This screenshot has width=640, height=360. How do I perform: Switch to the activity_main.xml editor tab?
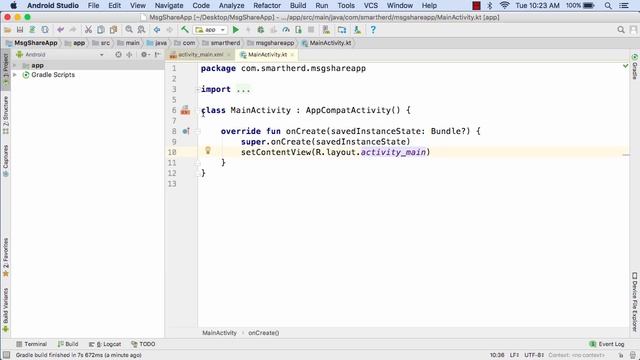[x=200, y=55]
